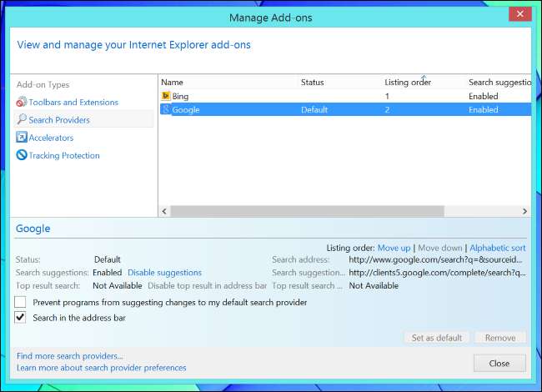Sort list by Listing order column
Viewport: 542px width, 392px height.
pyautogui.click(x=408, y=83)
